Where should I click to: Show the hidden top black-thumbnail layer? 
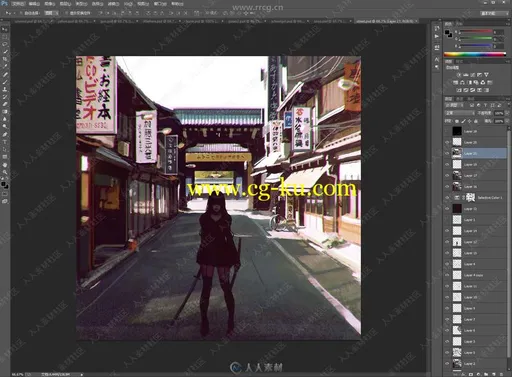click(448, 131)
